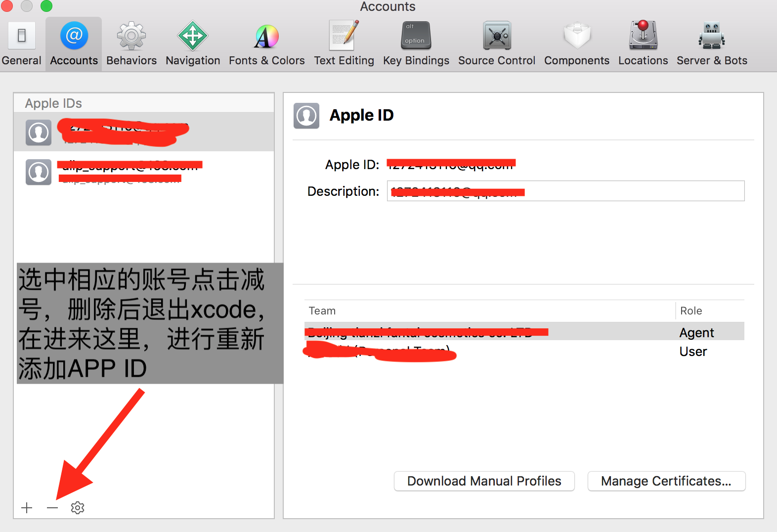Select the team row with User role
777x532 pixels.
(524, 352)
